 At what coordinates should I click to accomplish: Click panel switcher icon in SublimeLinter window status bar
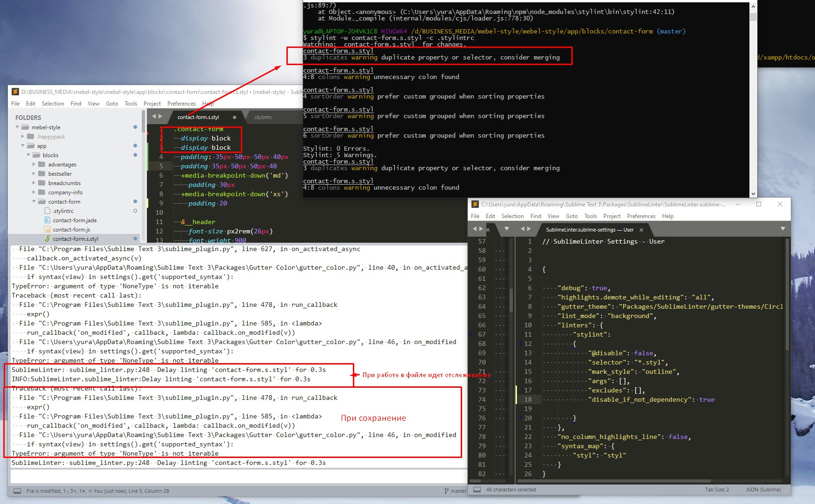[477, 490]
